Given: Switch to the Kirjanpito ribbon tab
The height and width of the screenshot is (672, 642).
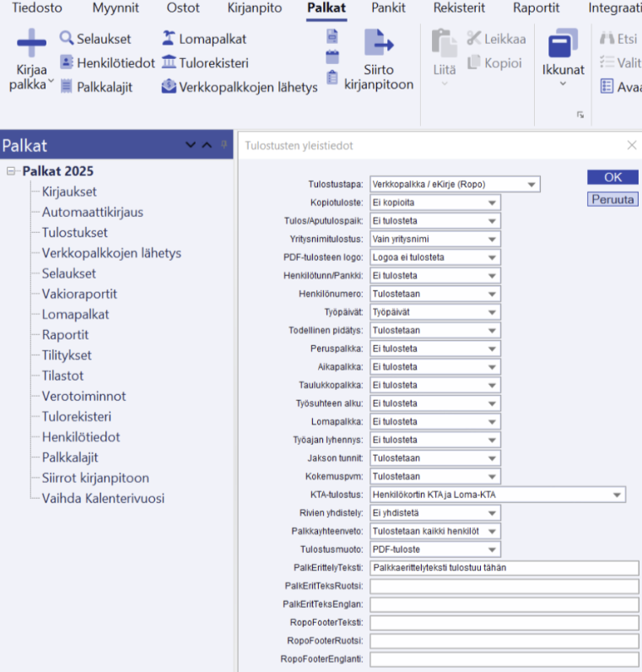Looking at the screenshot, I should (x=254, y=8).
